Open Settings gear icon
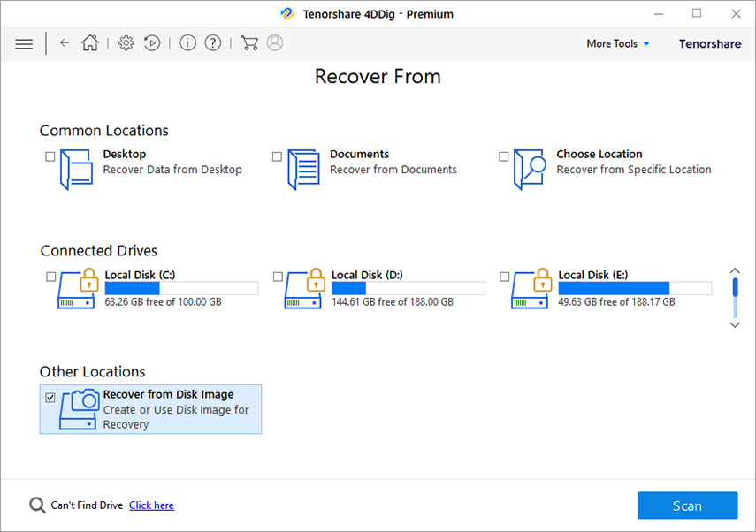Screen dimensions: 756x532 (x=126, y=43)
